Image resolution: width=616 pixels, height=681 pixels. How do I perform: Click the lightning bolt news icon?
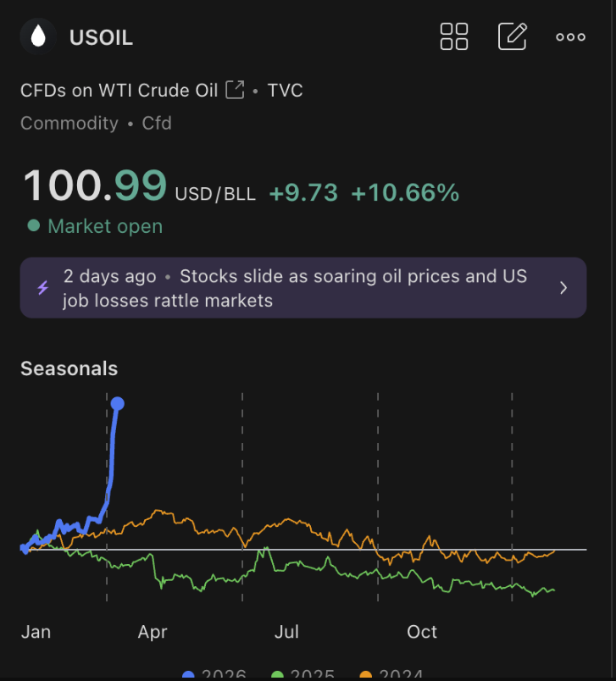43,288
